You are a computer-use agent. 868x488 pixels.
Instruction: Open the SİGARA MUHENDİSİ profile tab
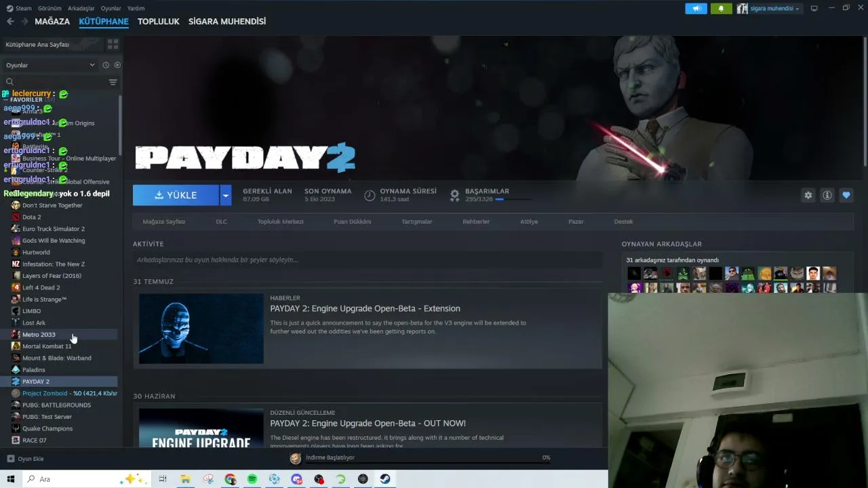click(227, 22)
